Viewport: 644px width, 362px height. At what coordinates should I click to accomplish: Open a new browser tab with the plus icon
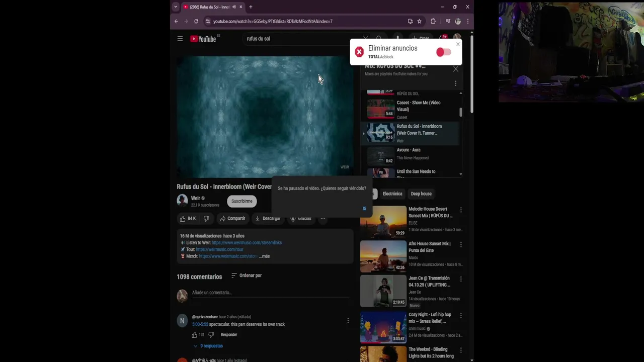(x=251, y=7)
